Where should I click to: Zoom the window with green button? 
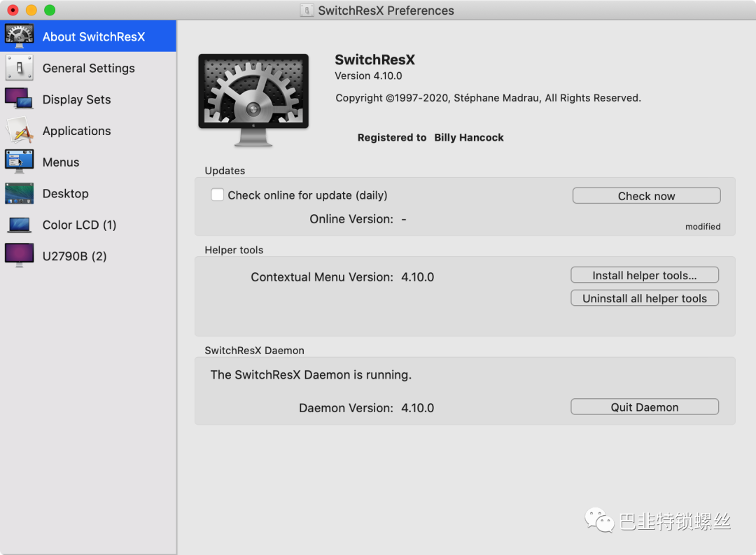tap(50, 10)
